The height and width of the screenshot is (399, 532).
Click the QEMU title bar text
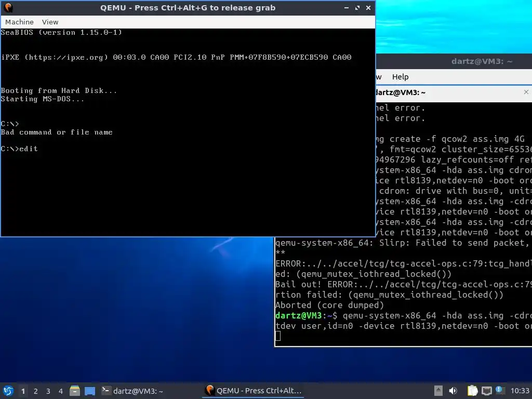[x=188, y=8]
